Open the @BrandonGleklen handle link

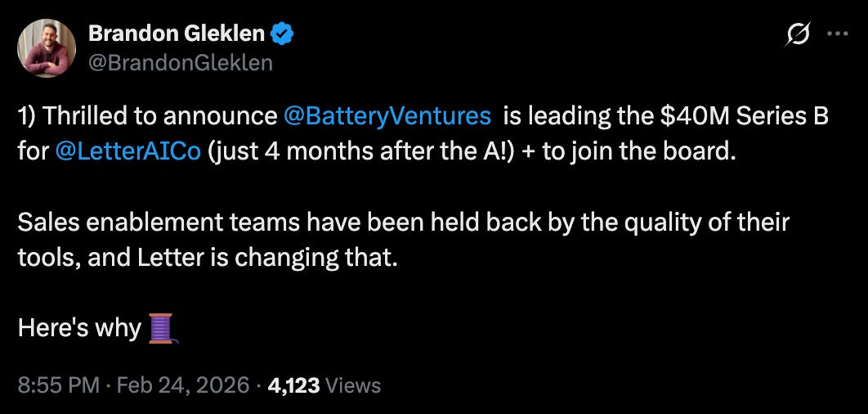pos(180,62)
